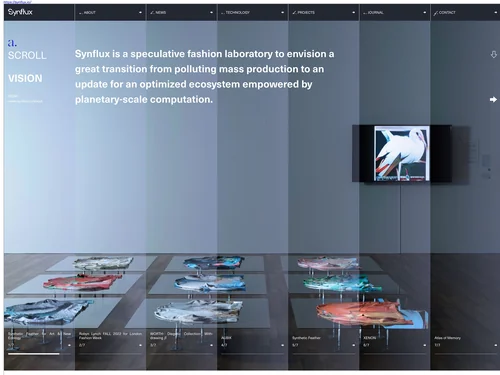Expand the JOURNAL dropdown arrow

click(x=424, y=13)
